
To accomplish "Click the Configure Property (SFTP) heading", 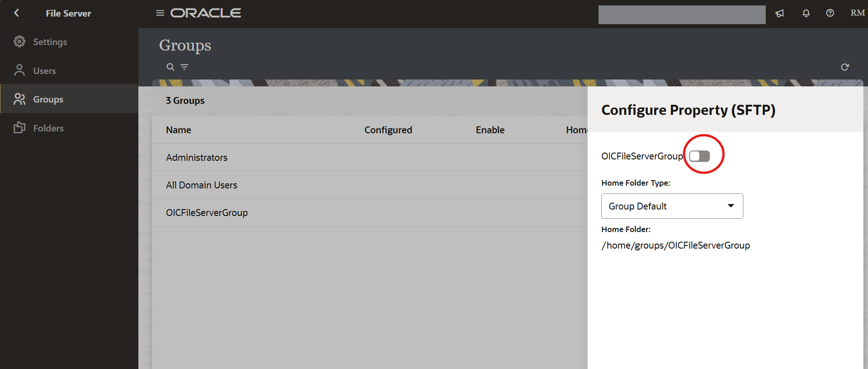I will (688, 110).
